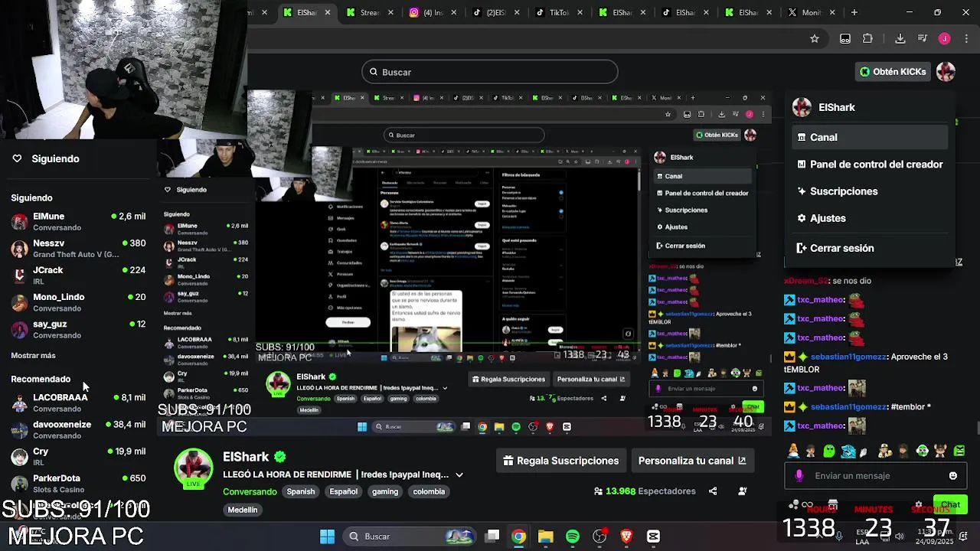Open Chrome extensions puzzle icon

(867, 39)
